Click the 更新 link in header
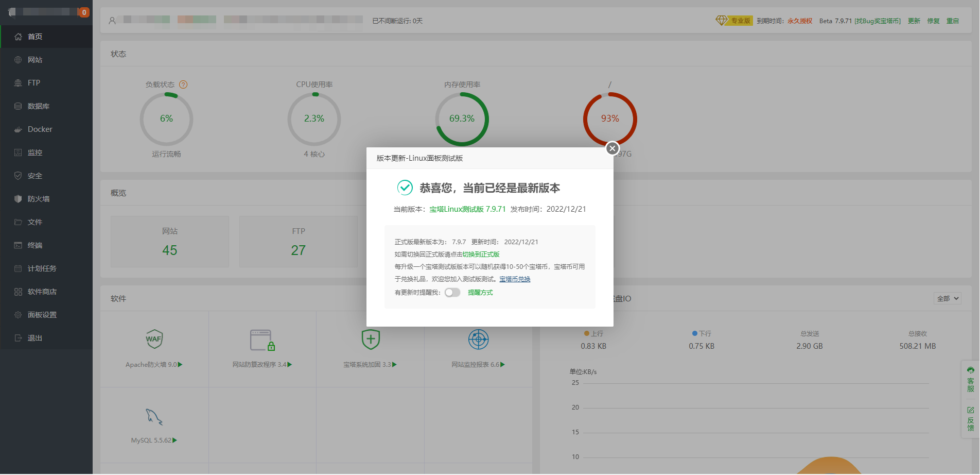980x475 pixels. 914,21
